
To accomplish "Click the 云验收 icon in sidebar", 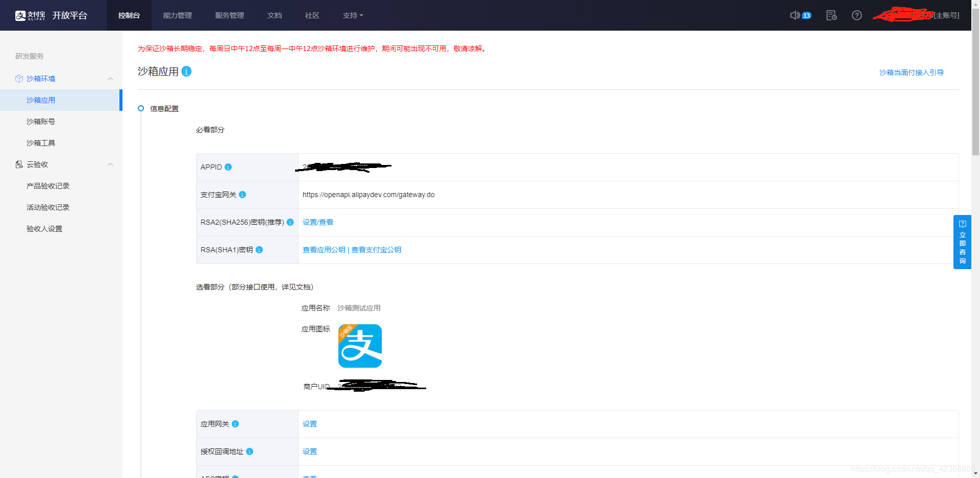I will (19, 164).
